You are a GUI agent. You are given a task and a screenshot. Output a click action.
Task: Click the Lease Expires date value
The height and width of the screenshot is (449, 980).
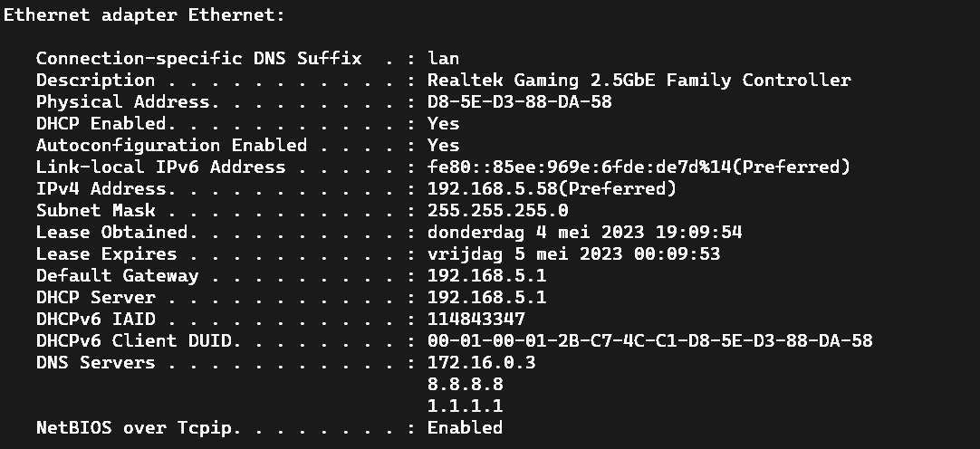[573, 253]
